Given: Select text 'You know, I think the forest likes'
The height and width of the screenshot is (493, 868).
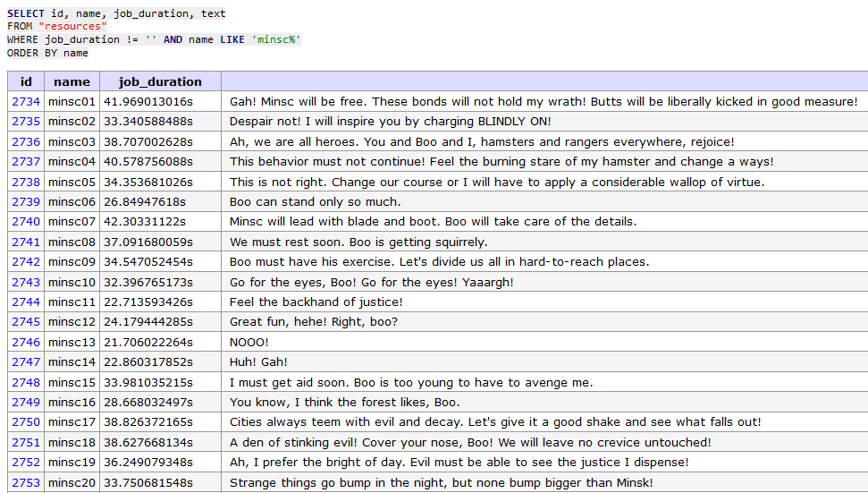Looking at the screenshot, I should [331, 403].
